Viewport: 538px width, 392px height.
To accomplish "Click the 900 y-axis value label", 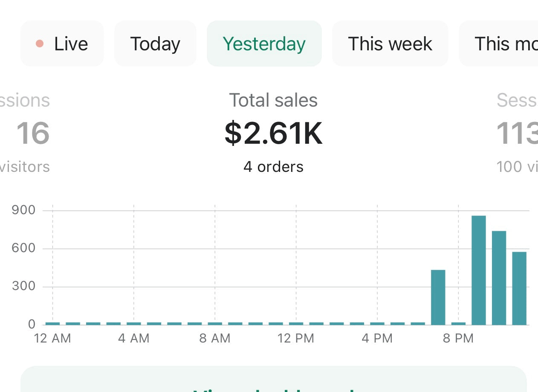I will coord(23,210).
